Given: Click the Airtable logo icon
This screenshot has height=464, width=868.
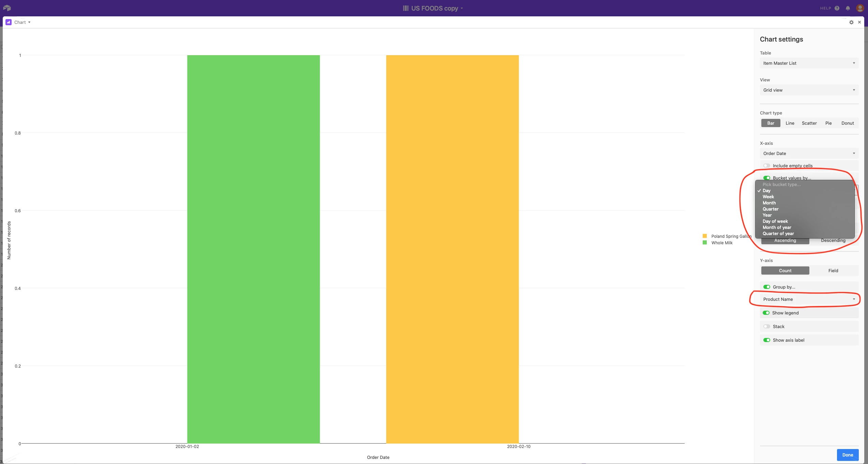Looking at the screenshot, I should [7, 8].
